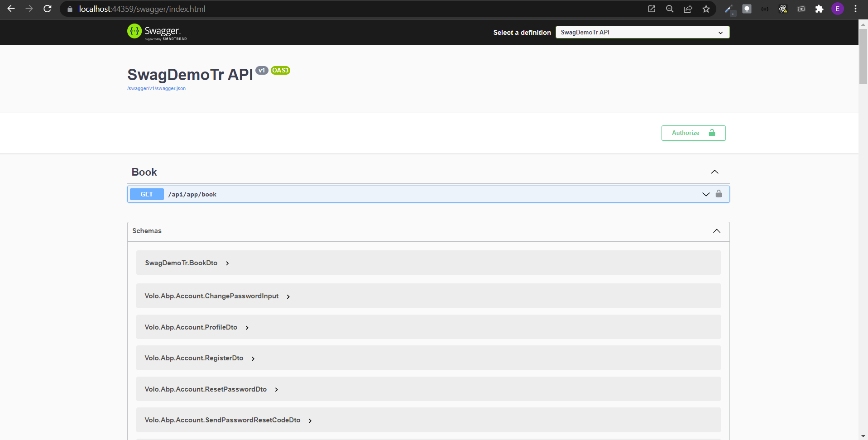Collapse the Book section
This screenshot has width=868, height=440.
pos(715,172)
